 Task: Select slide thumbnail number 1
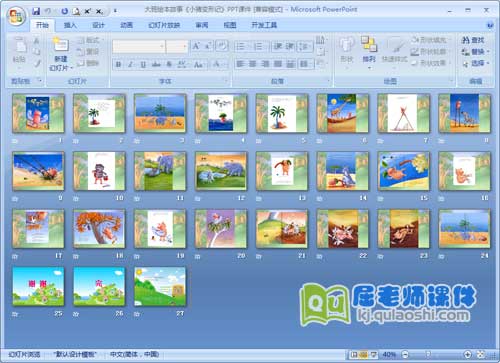pyautogui.click(x=38, y=113)
